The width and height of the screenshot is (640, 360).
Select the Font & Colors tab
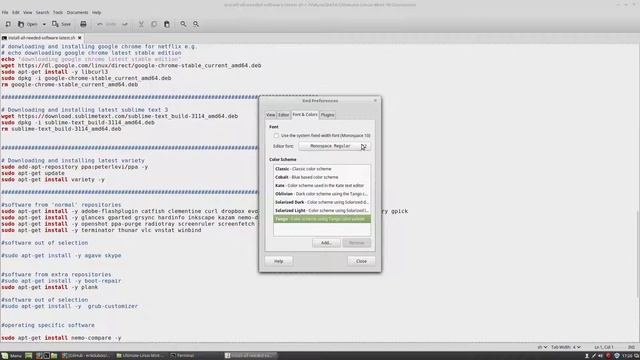(305, 115)
